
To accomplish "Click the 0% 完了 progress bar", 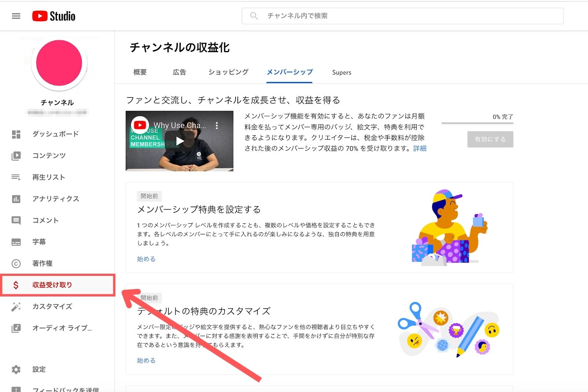I will tap(477, 123).
